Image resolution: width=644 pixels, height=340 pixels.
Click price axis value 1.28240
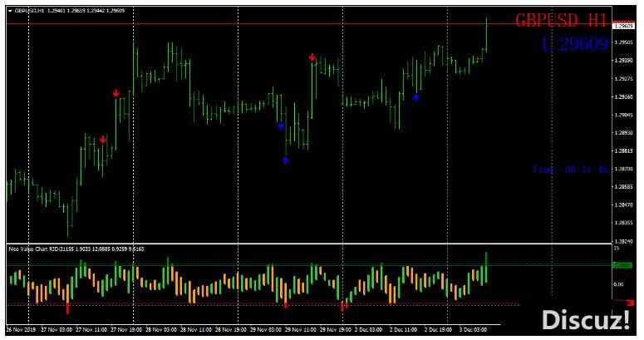(622, 241)
